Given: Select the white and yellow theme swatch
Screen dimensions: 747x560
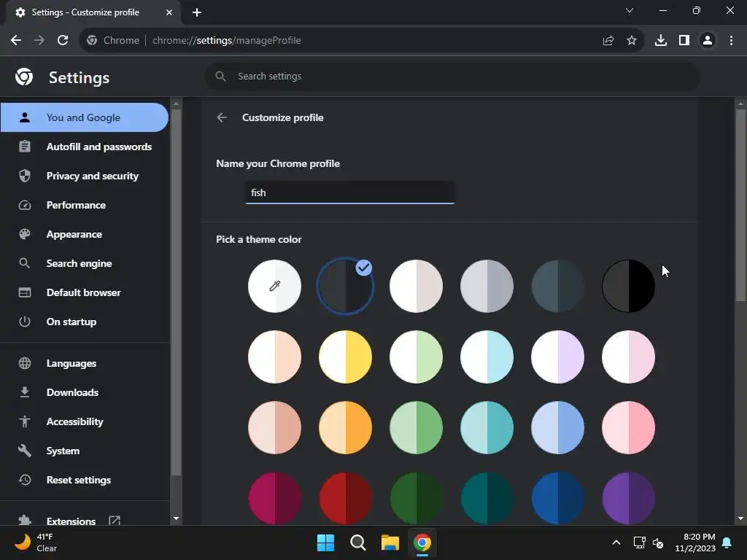Looking at the screenshot, I should coord(345,357).
